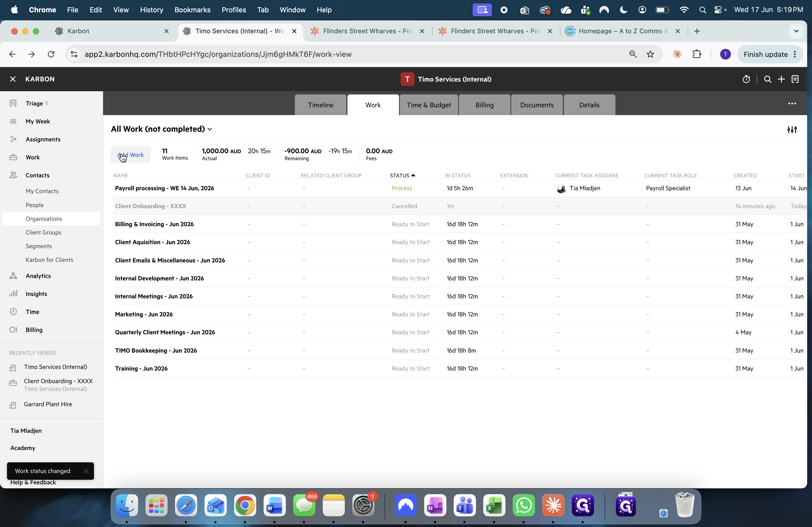This screenshot has height=527, width=812.
Task: Open the Karbon timer icon
Action: pos(746,79)
